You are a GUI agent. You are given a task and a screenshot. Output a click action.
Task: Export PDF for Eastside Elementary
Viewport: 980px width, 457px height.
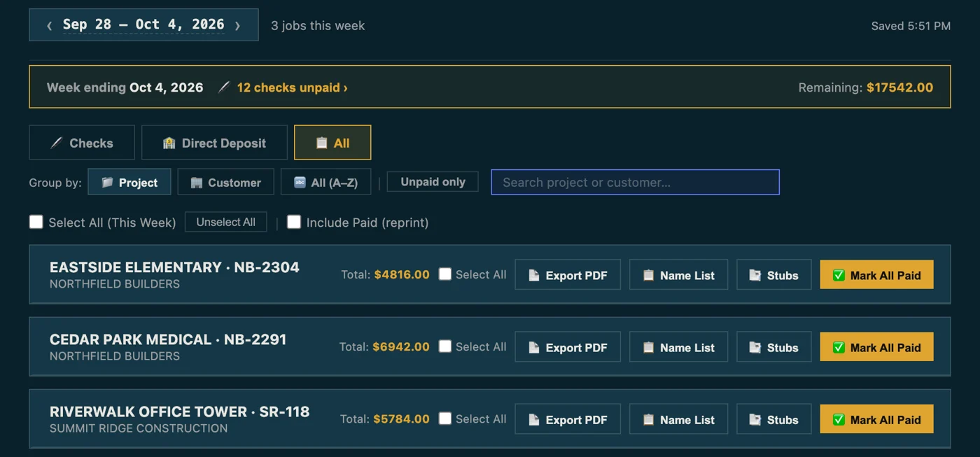568,274
